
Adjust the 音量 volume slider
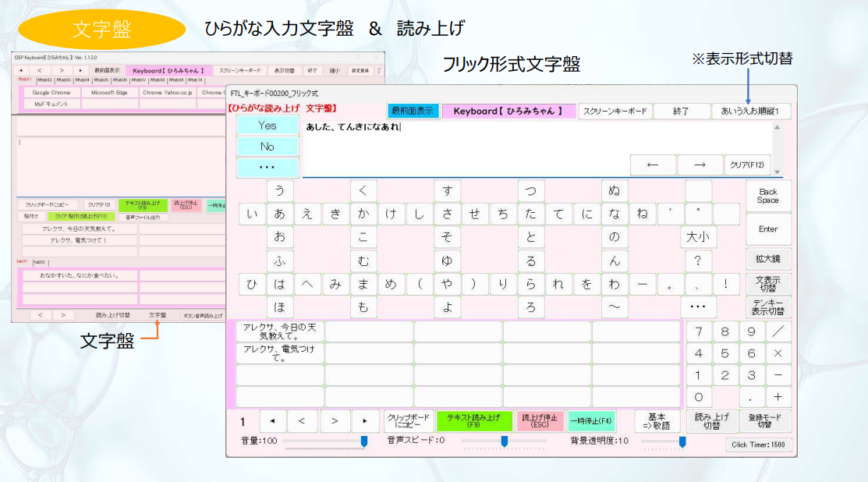(x=325, y=441)
